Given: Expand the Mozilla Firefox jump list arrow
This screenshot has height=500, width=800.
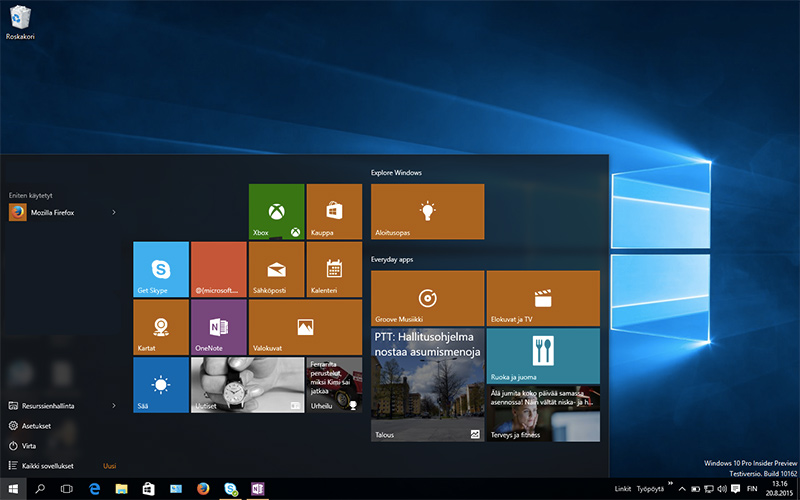Looking at the screenshot, I should tap(114, 212).
